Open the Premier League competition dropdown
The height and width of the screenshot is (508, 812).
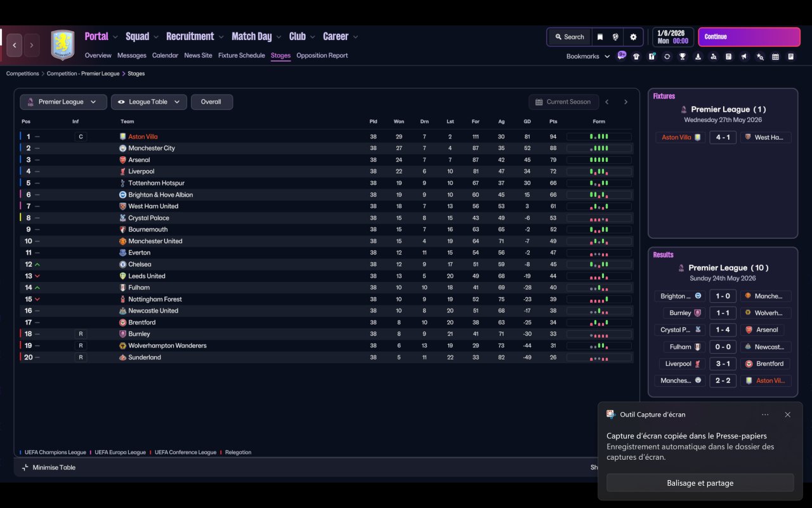click(63, 102)
